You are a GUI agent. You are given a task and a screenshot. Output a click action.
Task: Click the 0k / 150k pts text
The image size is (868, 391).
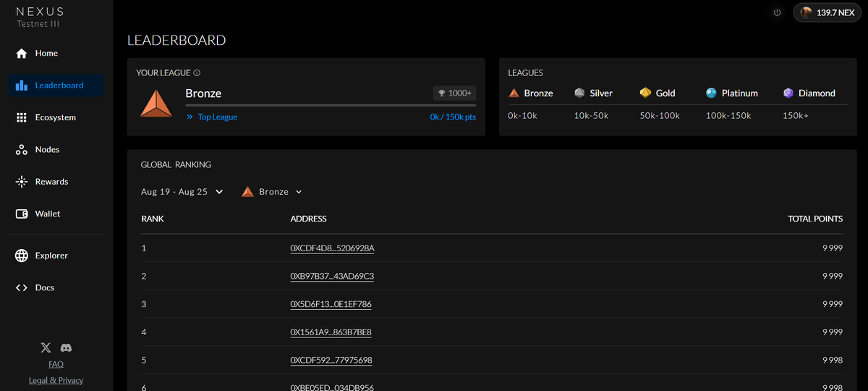coord(453,117)
